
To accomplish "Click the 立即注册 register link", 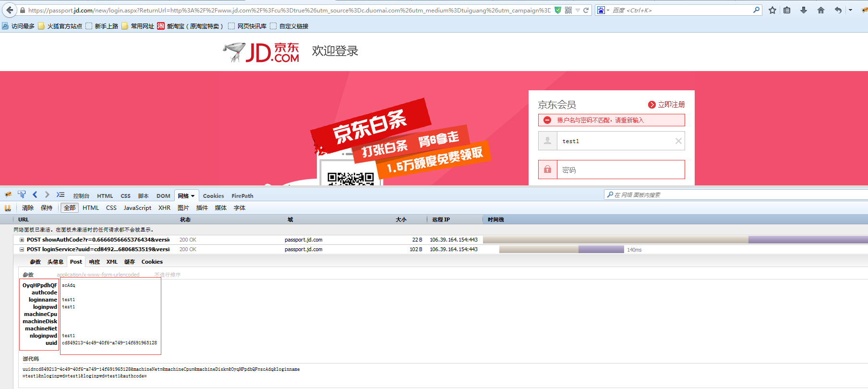I will click(671, 104).
